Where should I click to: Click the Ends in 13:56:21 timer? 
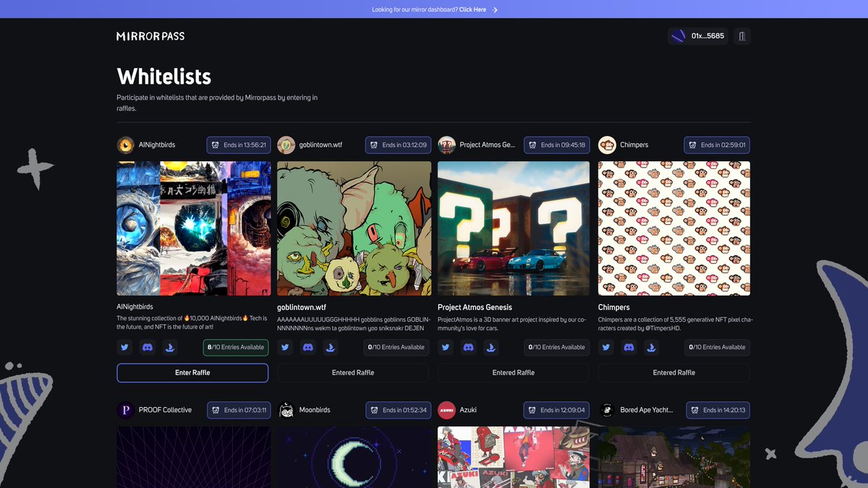(x=239, y=145)
